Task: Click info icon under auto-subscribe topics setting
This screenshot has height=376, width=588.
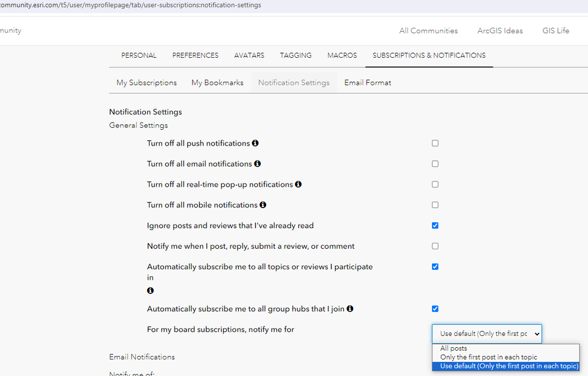Action: pos(150,291)
